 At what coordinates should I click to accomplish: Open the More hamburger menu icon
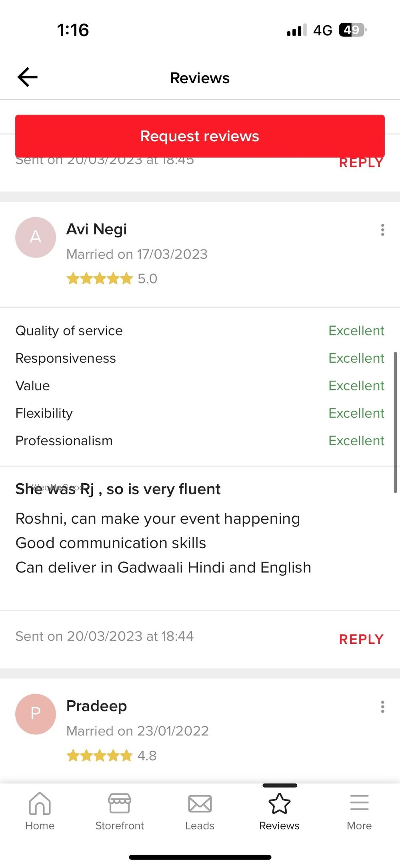359,803
